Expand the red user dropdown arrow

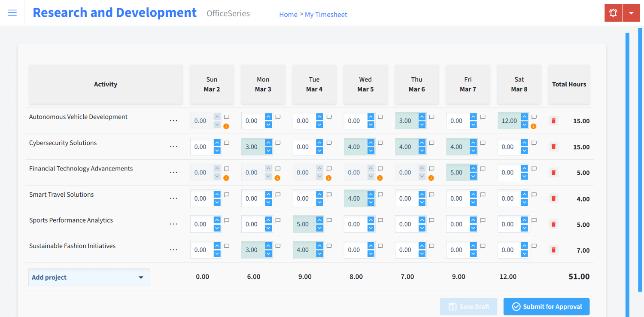click(631, 13)
